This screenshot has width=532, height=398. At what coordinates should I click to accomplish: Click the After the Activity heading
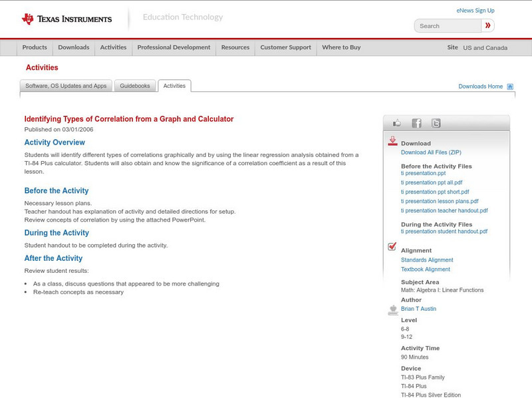(x=53, y=258)
